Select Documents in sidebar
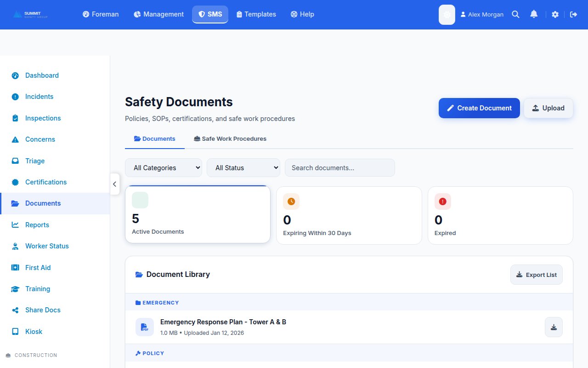Screen dimensions: 588x368 tap(55, 203)
